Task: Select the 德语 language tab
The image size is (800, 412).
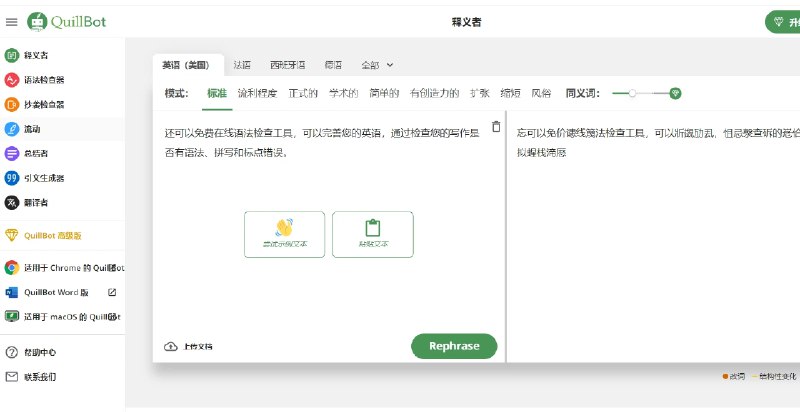Action: (x=333, y=65)
